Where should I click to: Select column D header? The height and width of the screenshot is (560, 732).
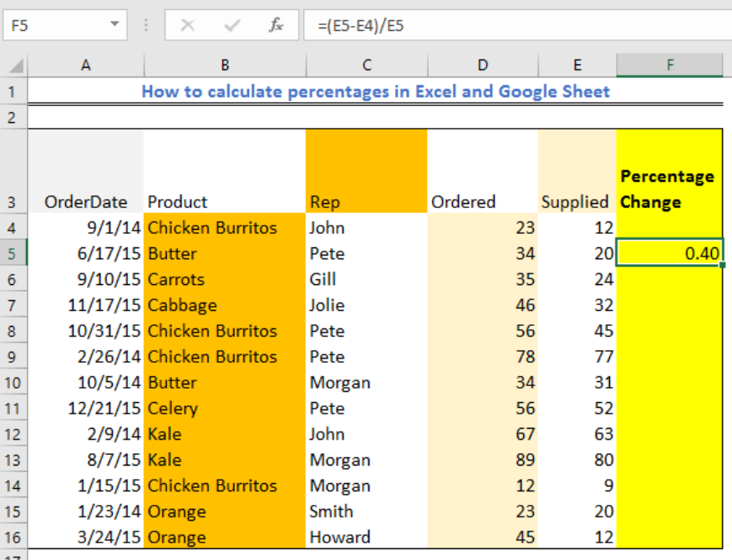tap(482, 64)
